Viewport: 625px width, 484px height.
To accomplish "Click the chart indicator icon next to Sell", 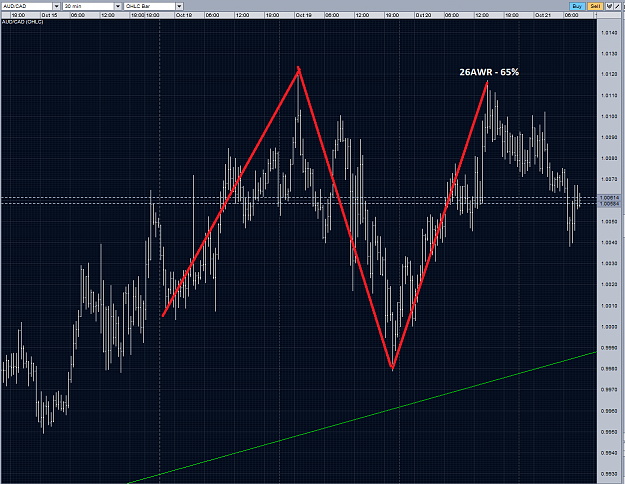I will (609, 6).
